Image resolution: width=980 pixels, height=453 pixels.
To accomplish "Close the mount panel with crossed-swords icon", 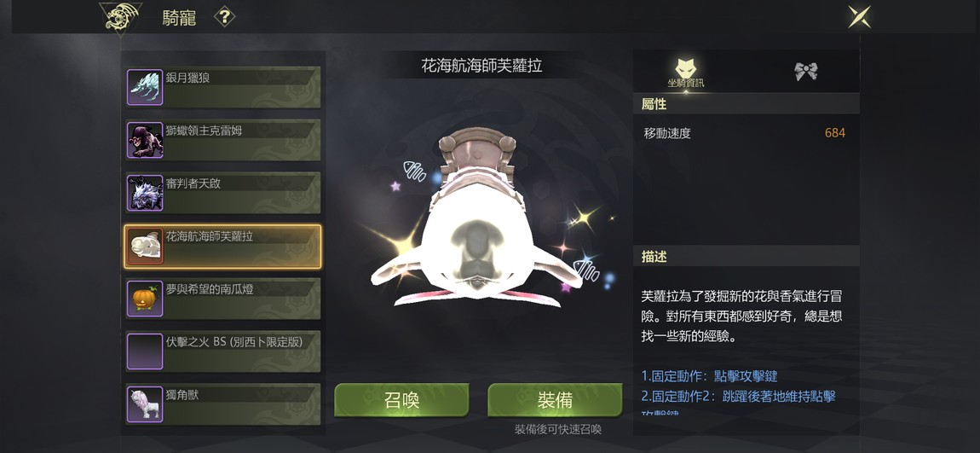I will pyautogui.click(x=859, y=17).
